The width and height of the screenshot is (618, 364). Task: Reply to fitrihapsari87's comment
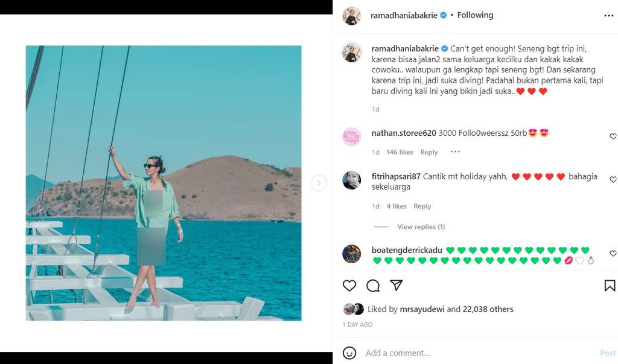(x=422, y=206)
